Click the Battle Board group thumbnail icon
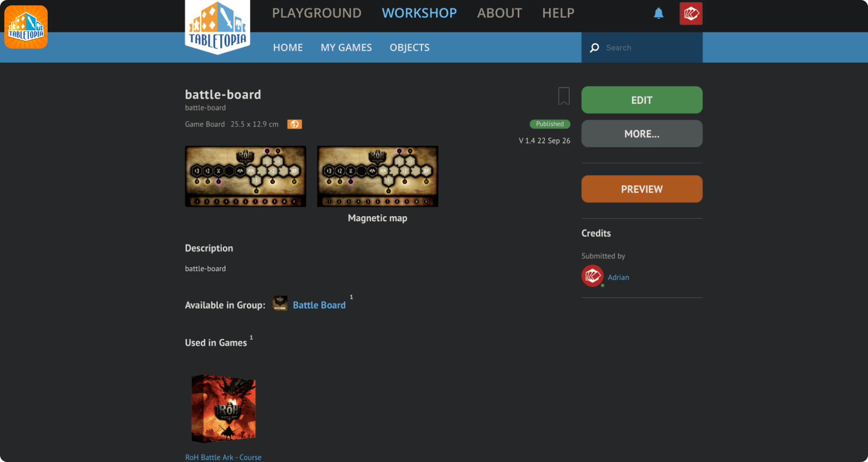The width and height of the screenshot is (868, 462). point(280,303)
